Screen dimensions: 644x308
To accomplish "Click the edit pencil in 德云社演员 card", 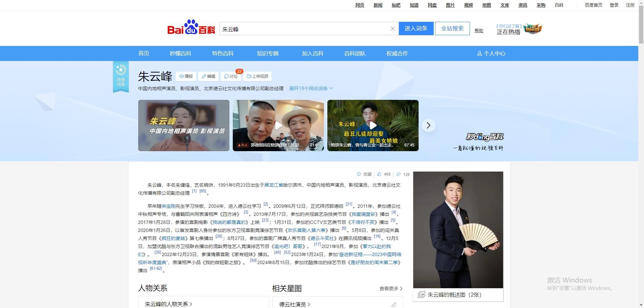I will click(x=394, y=304).
